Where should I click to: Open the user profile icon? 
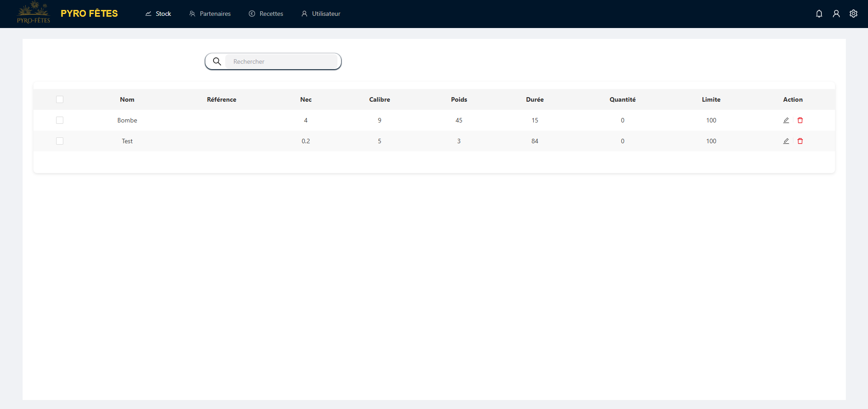pos(836,14)
